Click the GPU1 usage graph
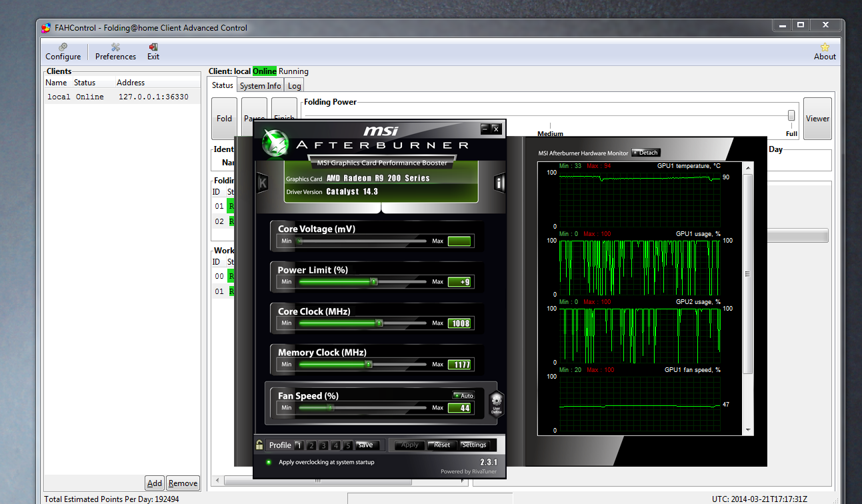The width and height of the screenshot is (862, 504). pos(640,267)
